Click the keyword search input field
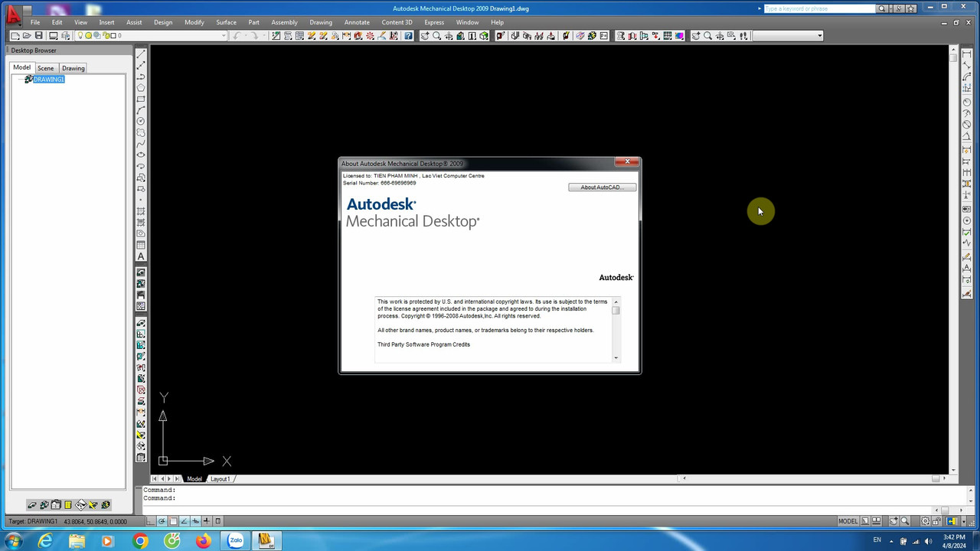This screenshot has width=980, height=551. [818, 8]
